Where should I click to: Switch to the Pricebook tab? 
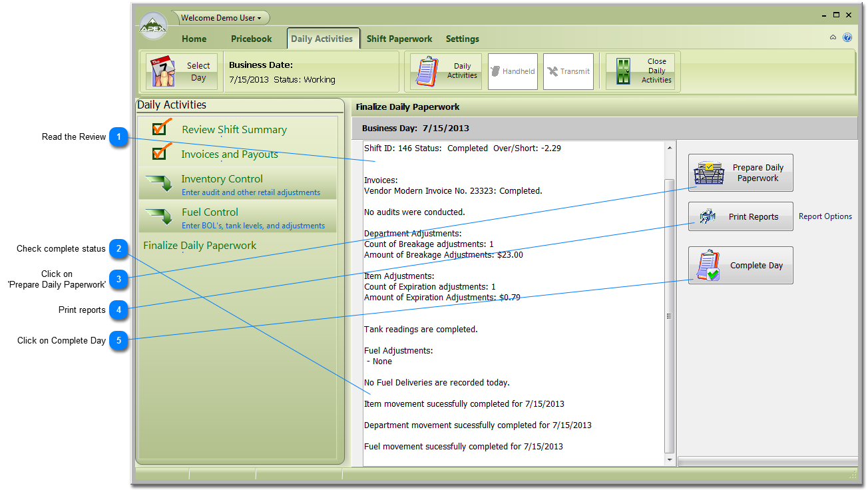pyautogui.click(x=251, y=39)
